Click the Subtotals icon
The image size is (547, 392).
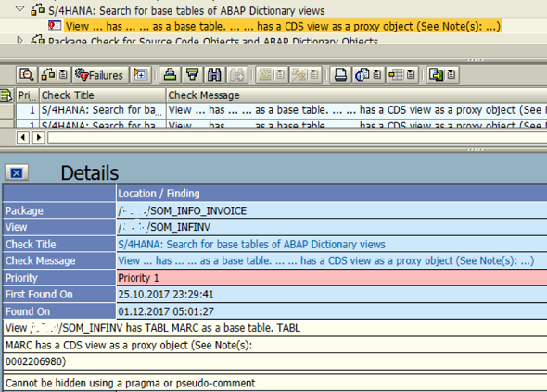299,75
